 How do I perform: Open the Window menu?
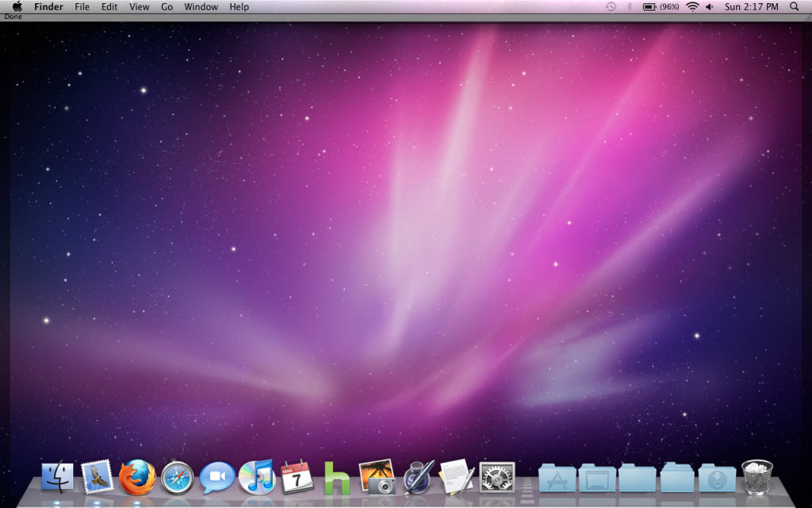[x=201, y=6]
